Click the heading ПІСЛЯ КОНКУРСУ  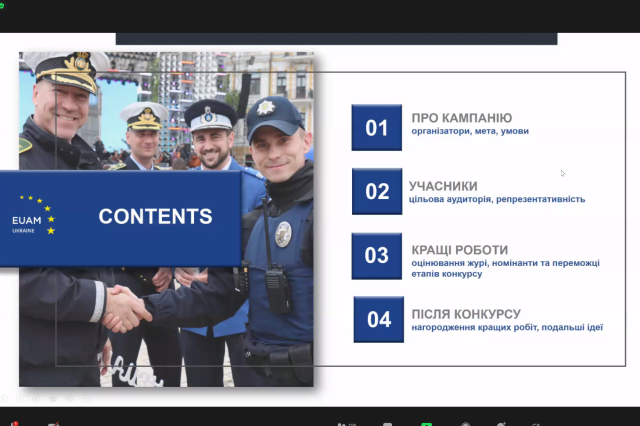[x=466, y=314]
